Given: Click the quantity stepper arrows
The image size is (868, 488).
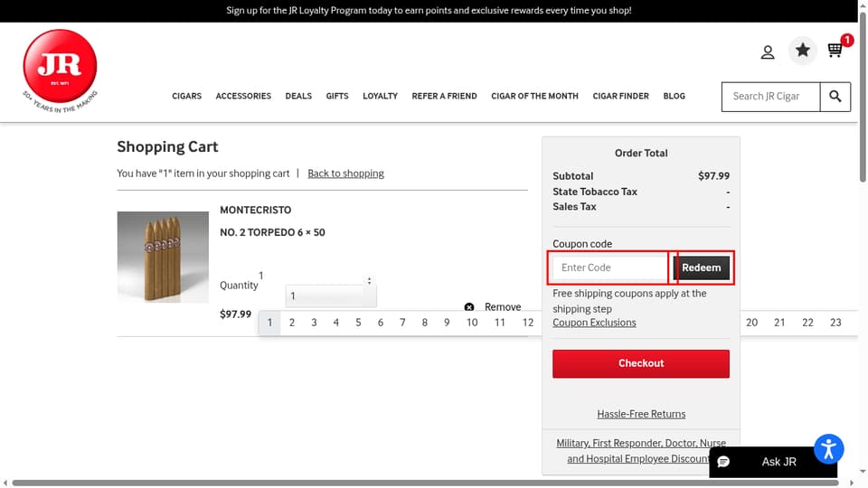Looking at the screenshot, I should click(x=369, y=281).
